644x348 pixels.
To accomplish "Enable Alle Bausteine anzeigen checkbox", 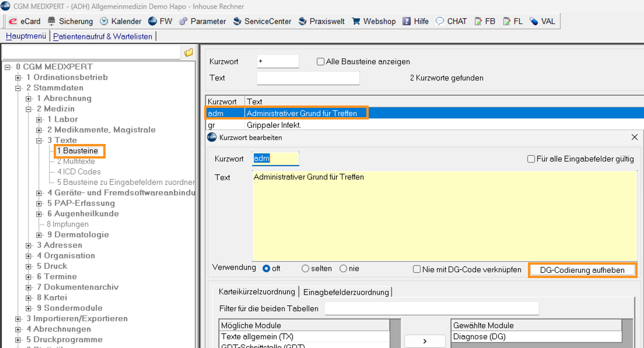I will [320, 62].
